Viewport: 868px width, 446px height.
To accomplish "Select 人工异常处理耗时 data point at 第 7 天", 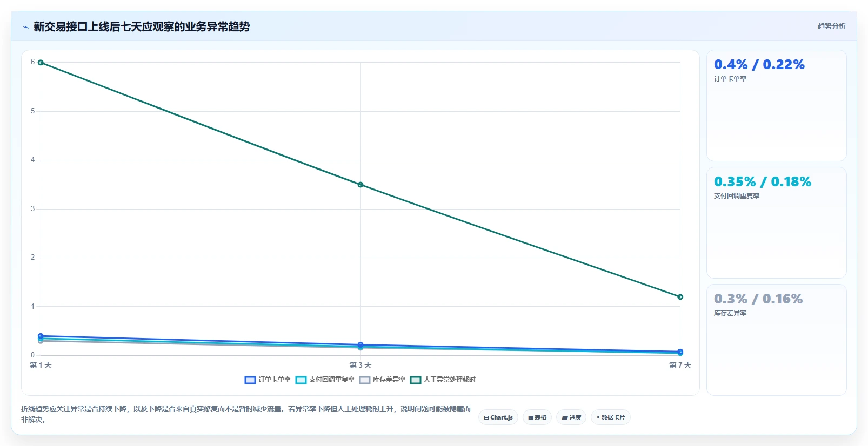I will pos(680,297).
